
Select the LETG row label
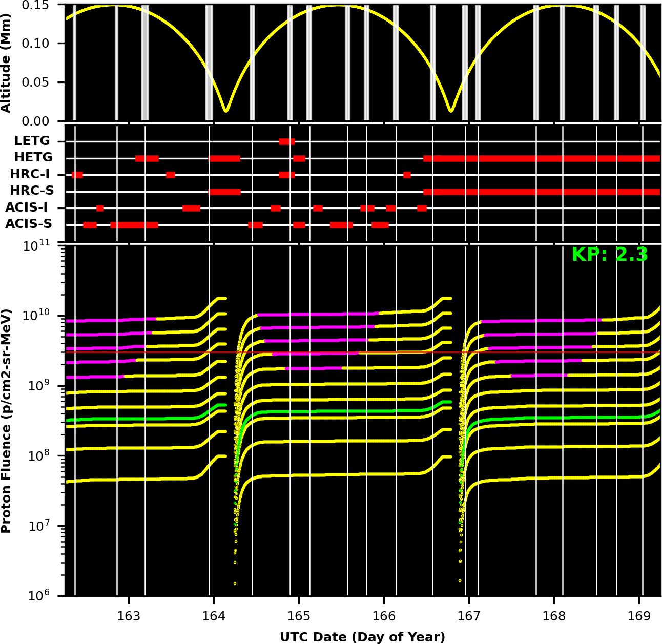click(32, 141)
